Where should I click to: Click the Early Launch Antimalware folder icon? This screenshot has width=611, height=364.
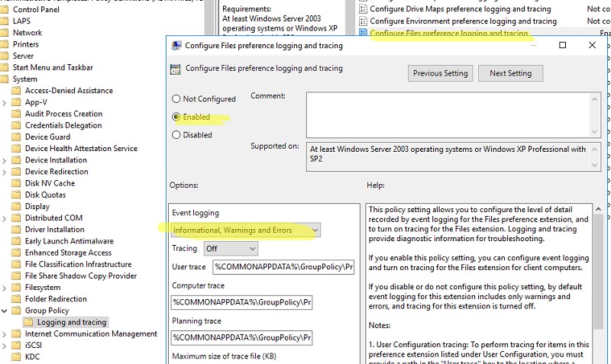[x=18, y=241]
